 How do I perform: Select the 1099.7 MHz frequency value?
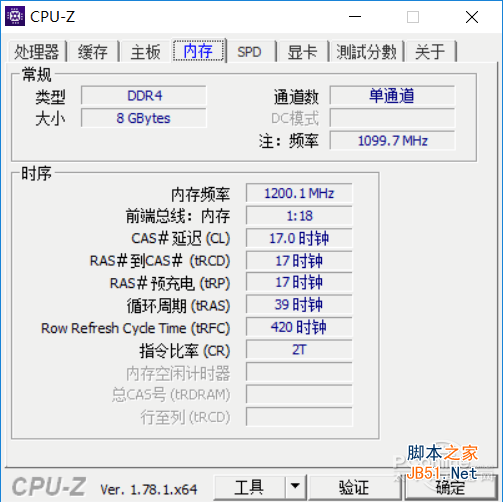392,140
